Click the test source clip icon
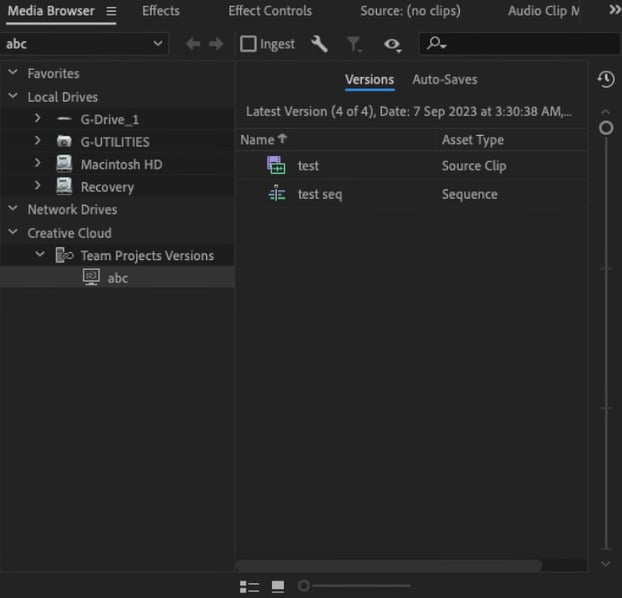This screenshot has width=622, height=598. [x=277, y=166]
